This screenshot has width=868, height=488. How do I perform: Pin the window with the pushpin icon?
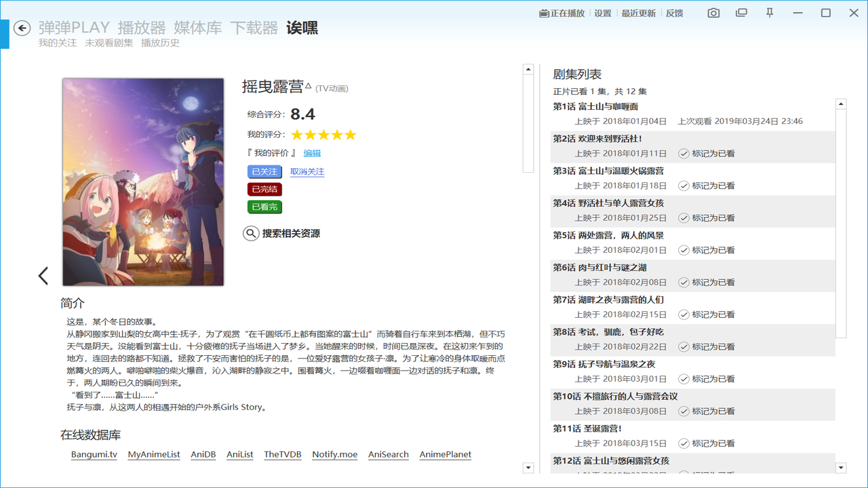(x=770, y=12)
